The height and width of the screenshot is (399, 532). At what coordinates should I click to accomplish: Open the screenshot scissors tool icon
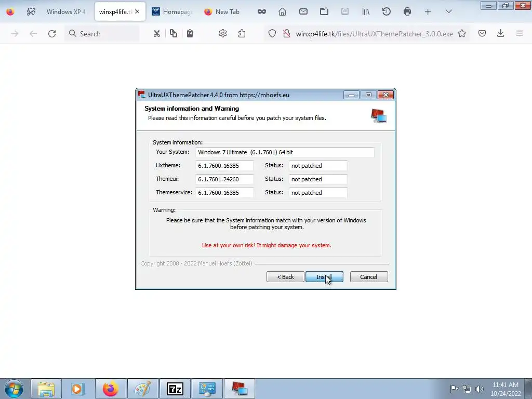[x=31, y=12]
